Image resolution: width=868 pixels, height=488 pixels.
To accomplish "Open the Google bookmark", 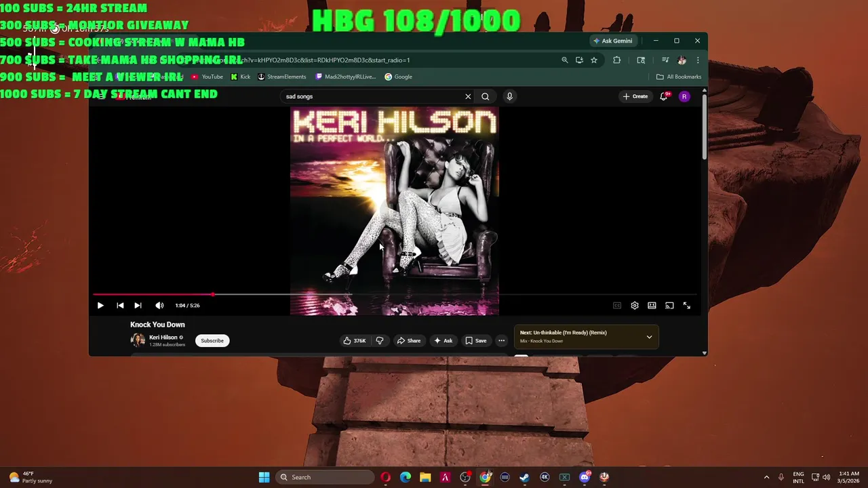I will coord(399,77).
